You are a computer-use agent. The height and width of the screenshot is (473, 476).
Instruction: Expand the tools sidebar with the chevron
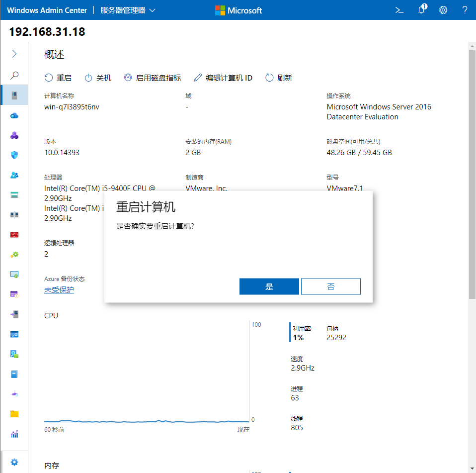[x=14, y=54]
